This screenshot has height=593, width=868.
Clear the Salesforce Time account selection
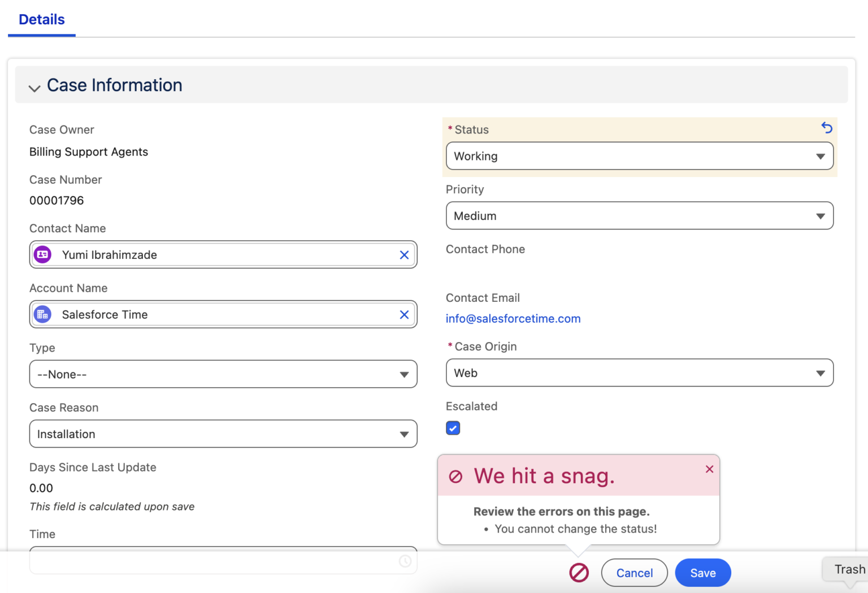(404, 315)
